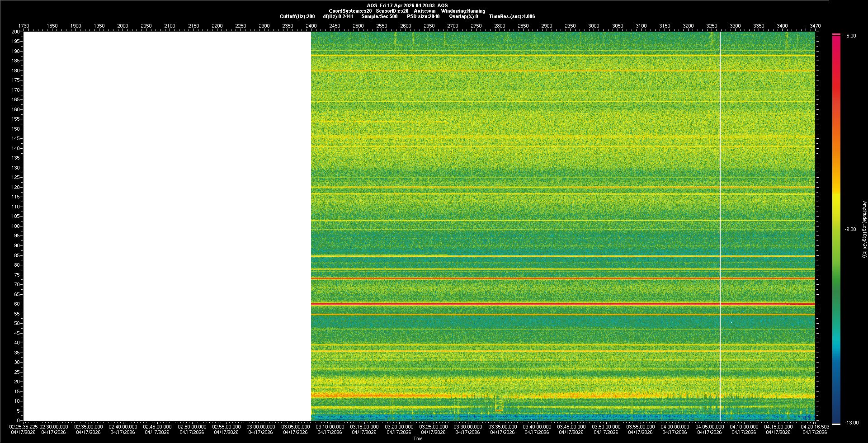This screenshot has height=443, width=868.
Task: Click the 100 Hz tick label on the left axis
Action: [16, 226]
